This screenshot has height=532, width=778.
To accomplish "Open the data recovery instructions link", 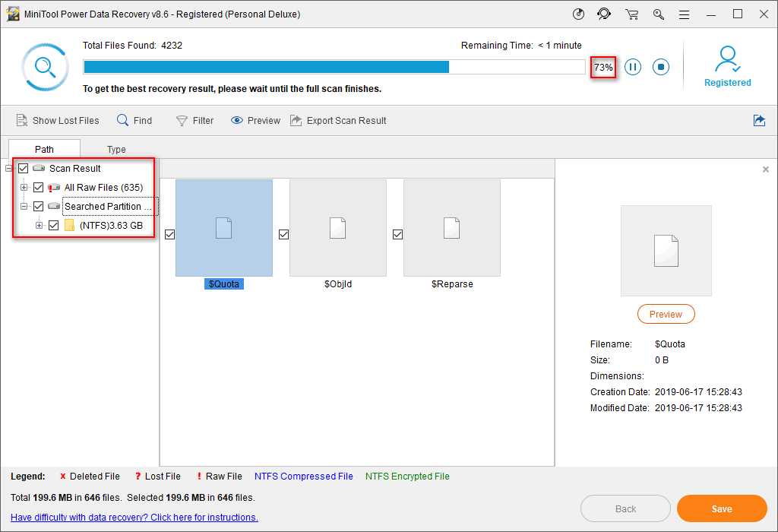I will 134,517.
